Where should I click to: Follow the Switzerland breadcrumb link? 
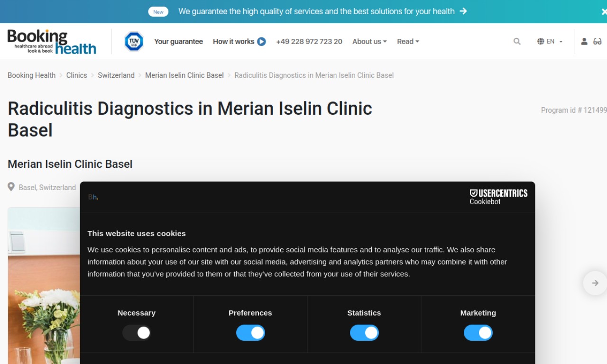pos(116,75)
